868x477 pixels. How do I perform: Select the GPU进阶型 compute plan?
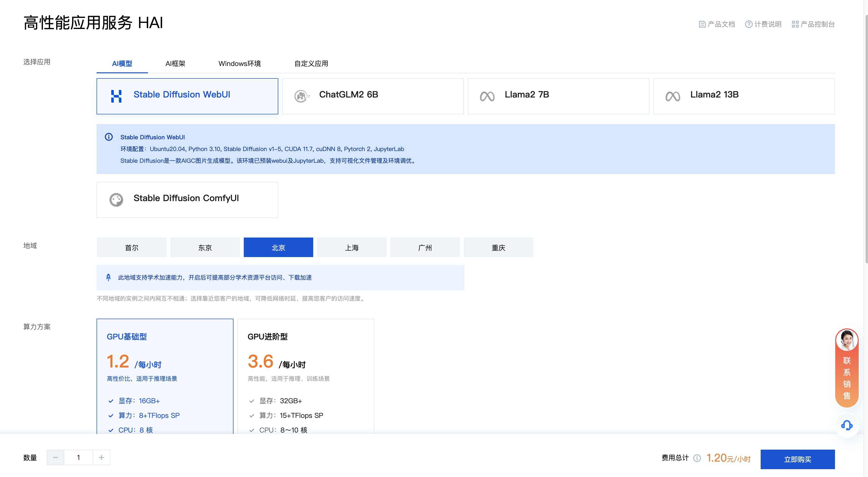click(x=306, y=376)
